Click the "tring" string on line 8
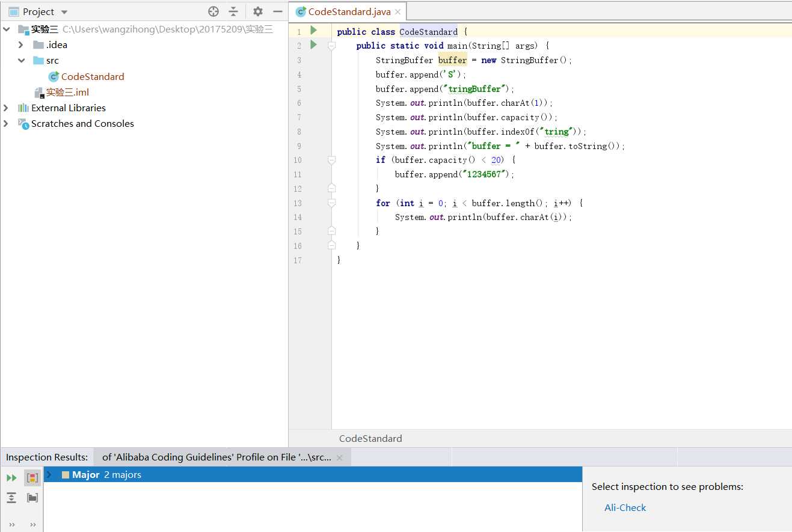The height and width of the screenshot is (532, 792). [556, 132]
